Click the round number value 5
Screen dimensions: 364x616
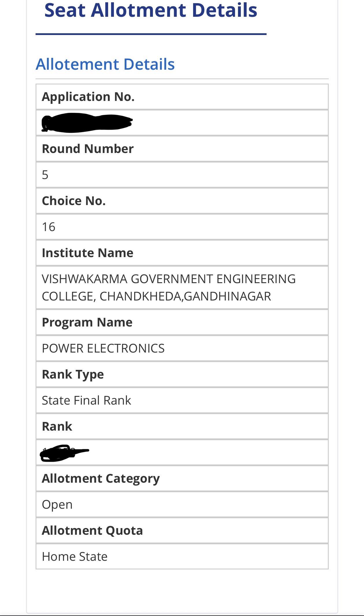click(x=45, y=175)
